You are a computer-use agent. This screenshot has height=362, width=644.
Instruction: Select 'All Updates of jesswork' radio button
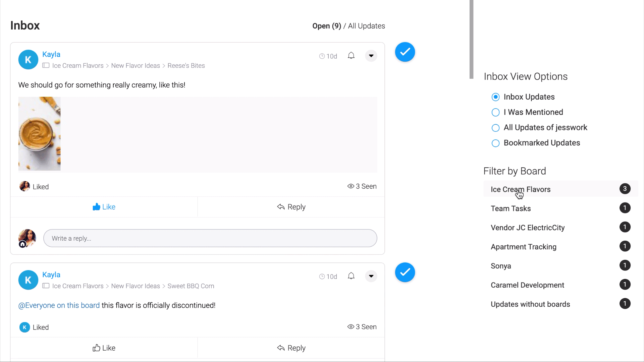pyautogui.click(x=496, y=127)
